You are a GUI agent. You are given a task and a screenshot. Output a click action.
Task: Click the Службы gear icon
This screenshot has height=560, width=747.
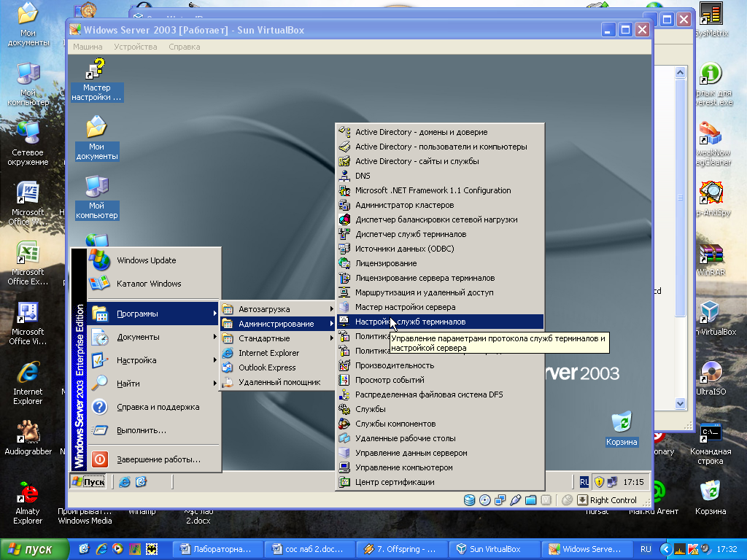pyautogui.click(x=344, y=409)
